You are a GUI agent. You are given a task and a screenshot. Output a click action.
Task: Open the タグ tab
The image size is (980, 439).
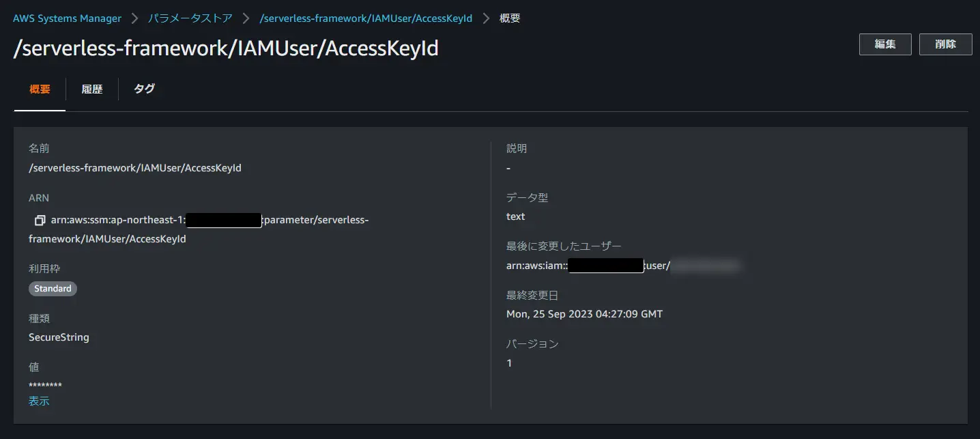(144, 89)
